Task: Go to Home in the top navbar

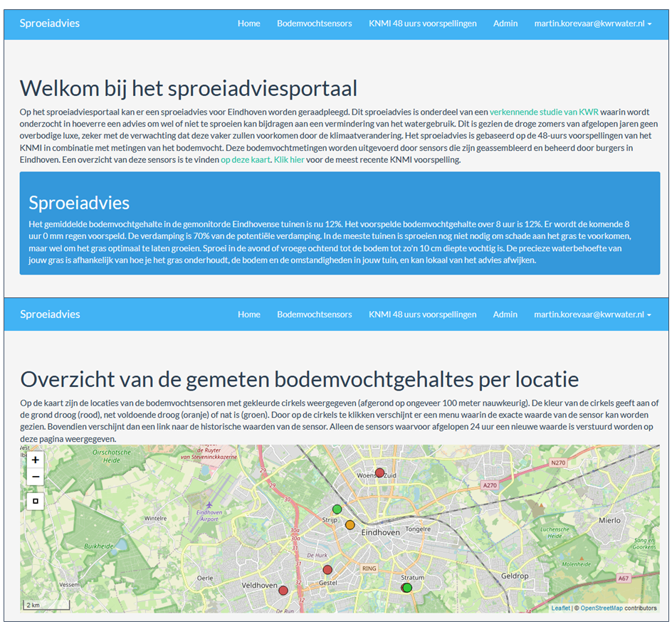Action: 249,23
